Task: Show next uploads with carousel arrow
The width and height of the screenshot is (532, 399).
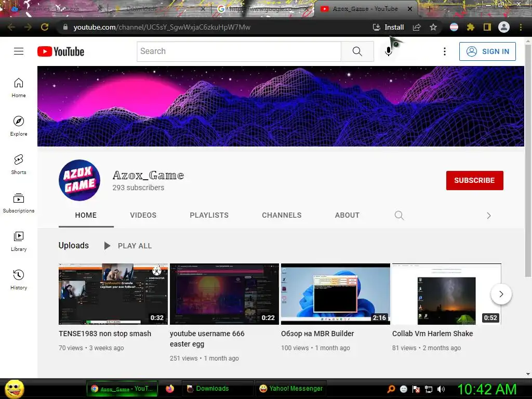Action: tap(501, 294)
